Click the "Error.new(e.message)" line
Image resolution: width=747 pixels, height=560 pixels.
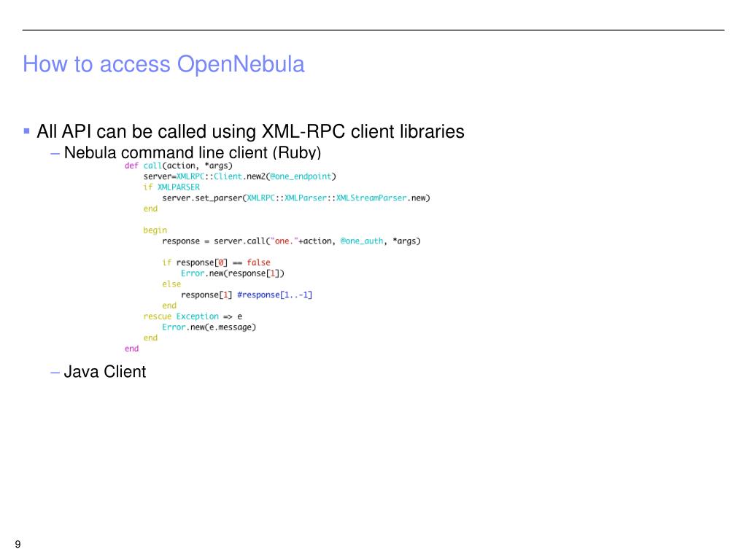[x=209, y=327]
